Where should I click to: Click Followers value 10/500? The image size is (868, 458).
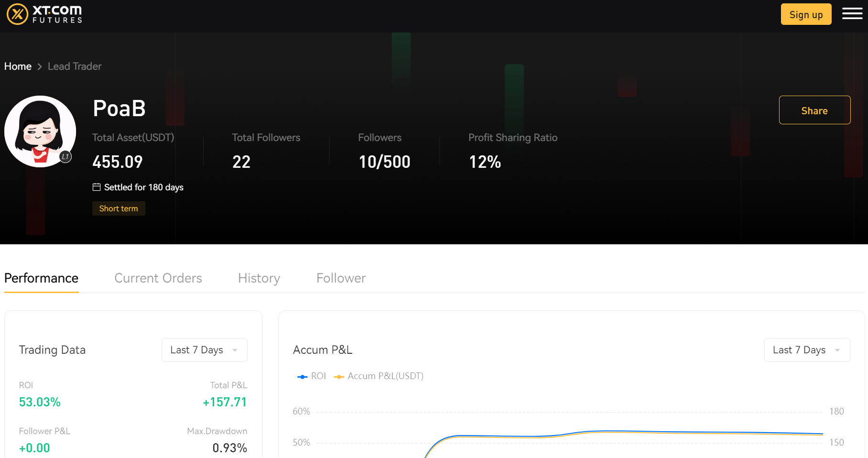click(385, 162)
